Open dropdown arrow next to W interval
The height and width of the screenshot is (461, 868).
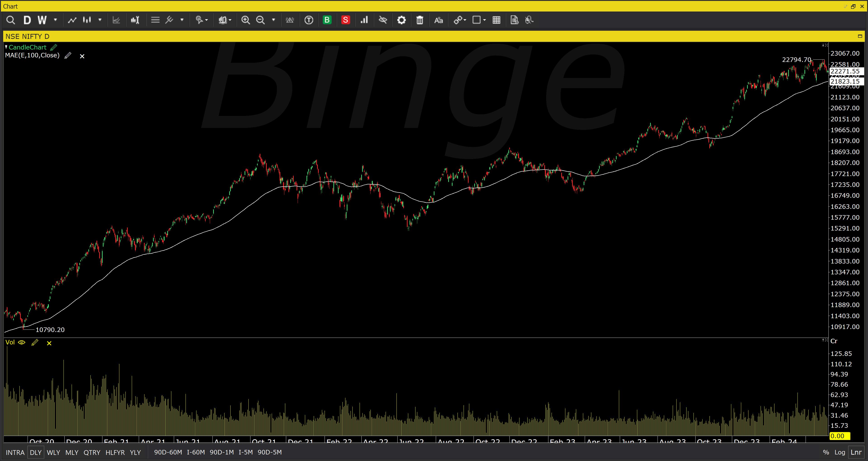click(x=55, y=20)
